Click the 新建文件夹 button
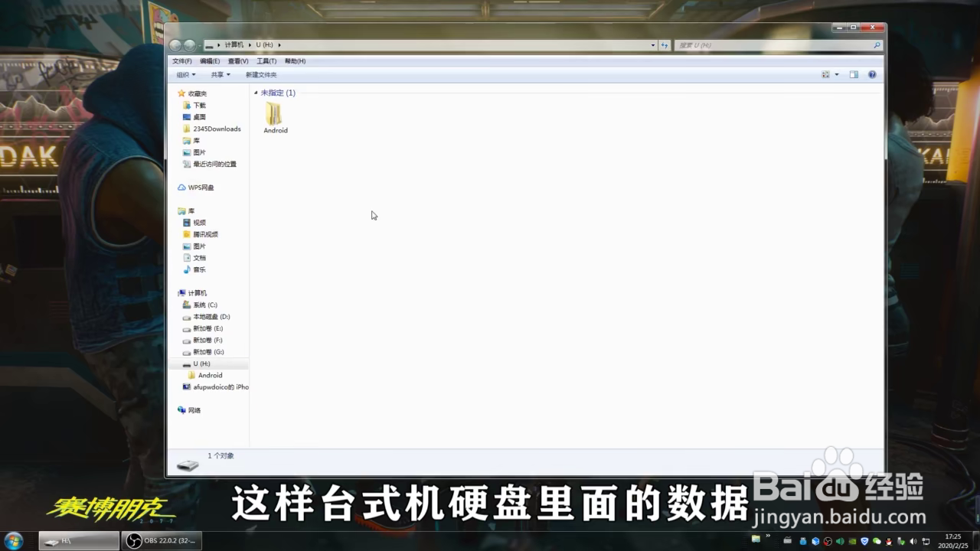Viewport: 980px width, 551px height. point(261,75)
